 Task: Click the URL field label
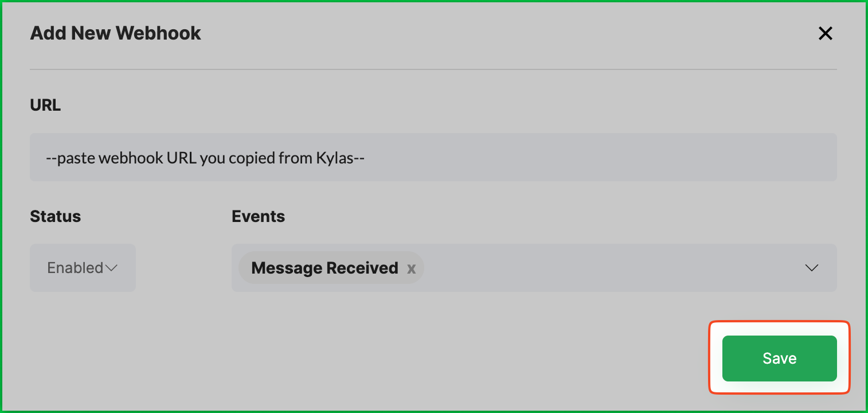click(x=45, y=106)
